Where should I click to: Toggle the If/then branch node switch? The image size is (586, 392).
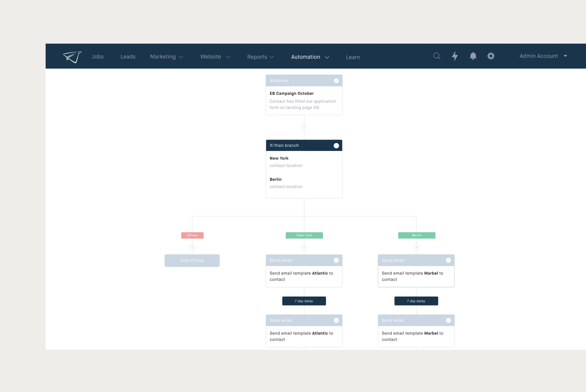click(336, 145)
